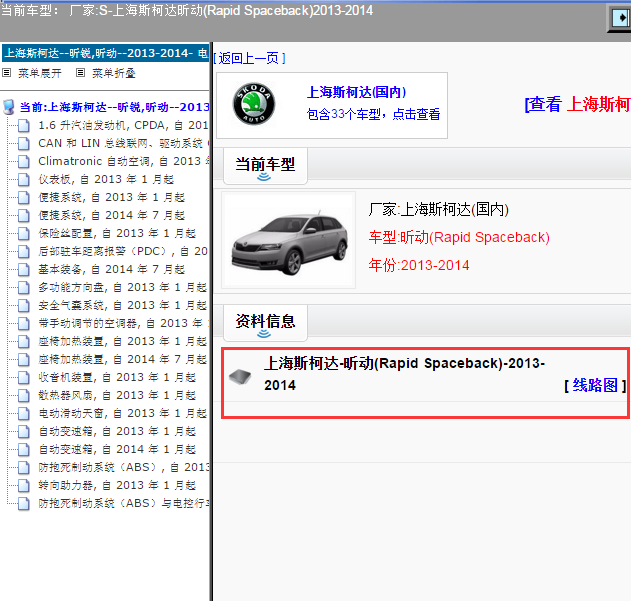631x601 pixels.
Task: Click document icon beside 电动滑动天窗 item
Action: [x=24, y=413]
